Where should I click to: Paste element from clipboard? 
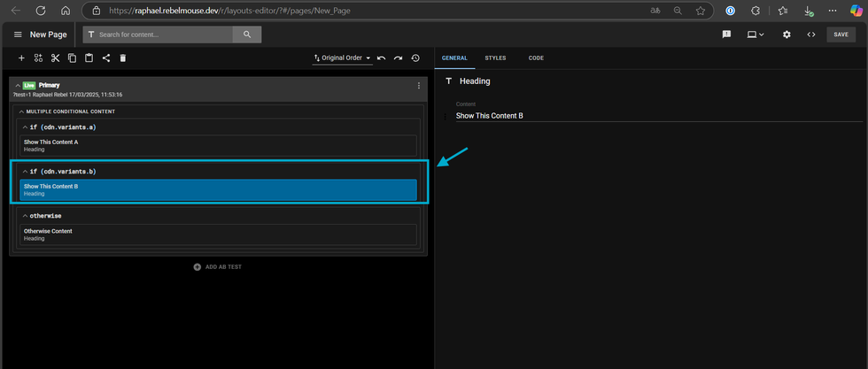pos(89,58)
